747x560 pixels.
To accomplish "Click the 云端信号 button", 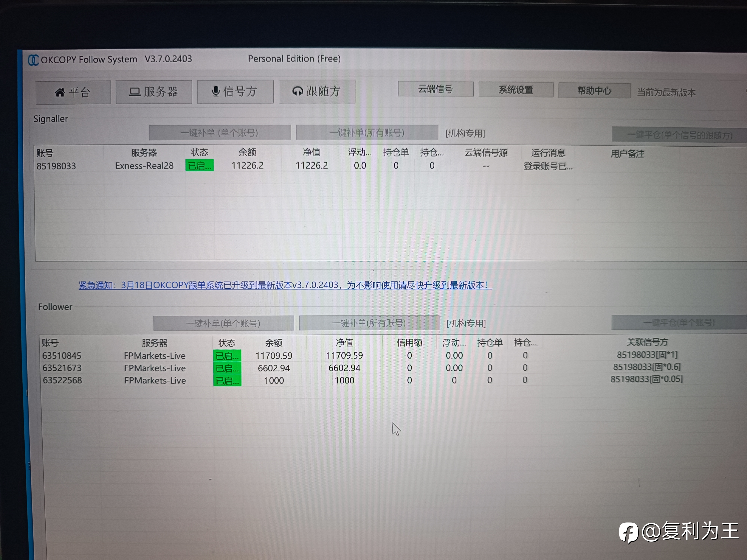I will 435,89.
